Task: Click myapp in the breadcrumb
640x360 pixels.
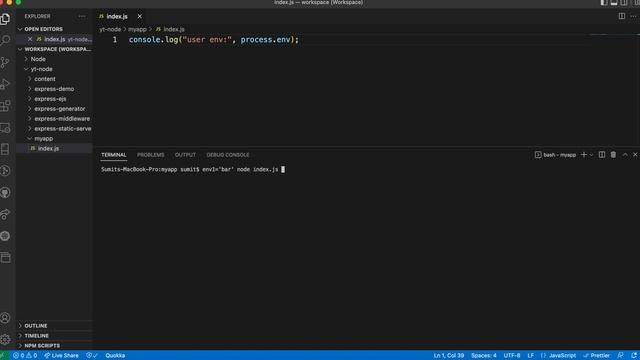Action: (137, 29)
